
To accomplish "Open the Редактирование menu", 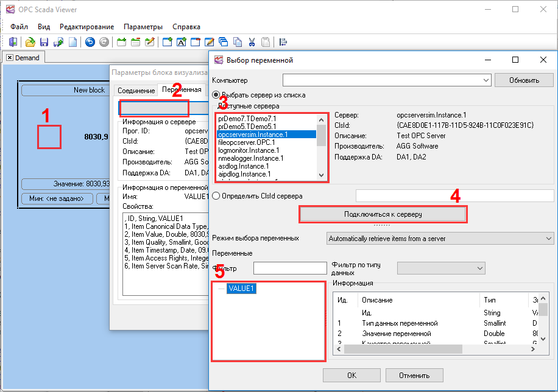I will (x=87, y=27).
